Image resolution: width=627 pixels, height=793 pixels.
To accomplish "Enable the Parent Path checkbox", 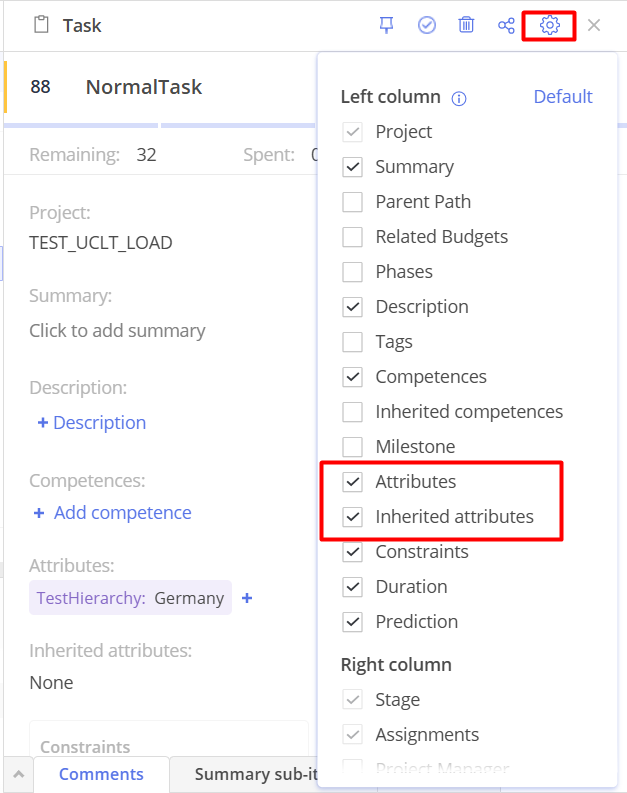I will (352, 202).
